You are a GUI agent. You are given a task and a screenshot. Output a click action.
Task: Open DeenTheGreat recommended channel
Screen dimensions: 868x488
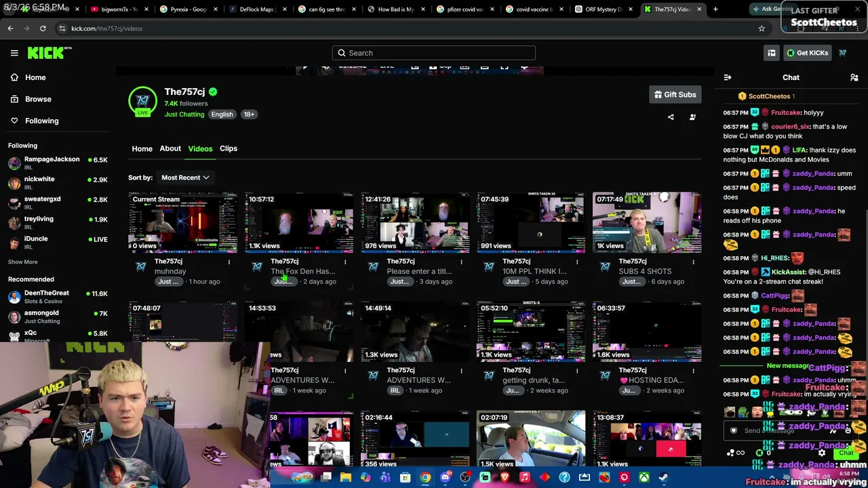coord(58,296)
